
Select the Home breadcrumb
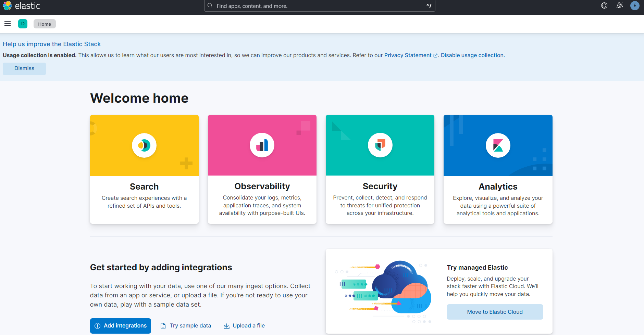[x=45, y=24]
